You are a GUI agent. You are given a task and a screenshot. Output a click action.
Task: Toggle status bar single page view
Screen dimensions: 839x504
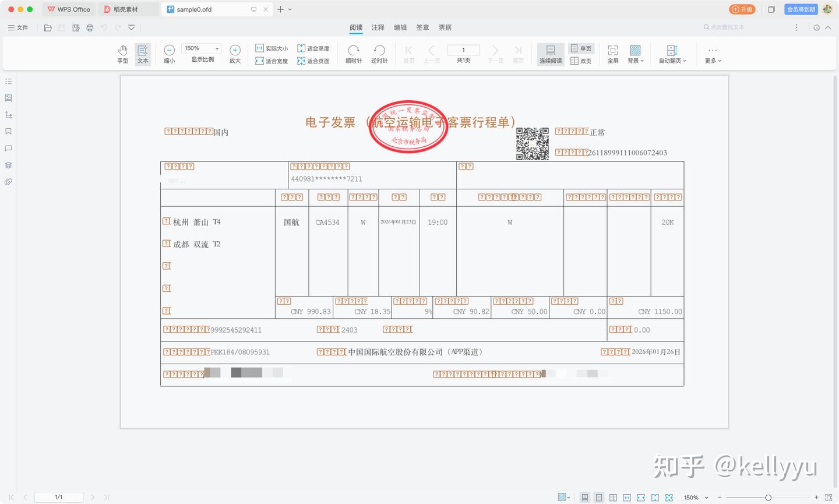[x=599, y=498]
